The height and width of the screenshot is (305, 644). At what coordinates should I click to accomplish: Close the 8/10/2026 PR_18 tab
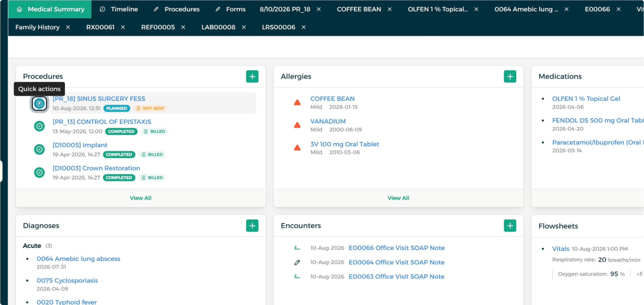(319, 9)
